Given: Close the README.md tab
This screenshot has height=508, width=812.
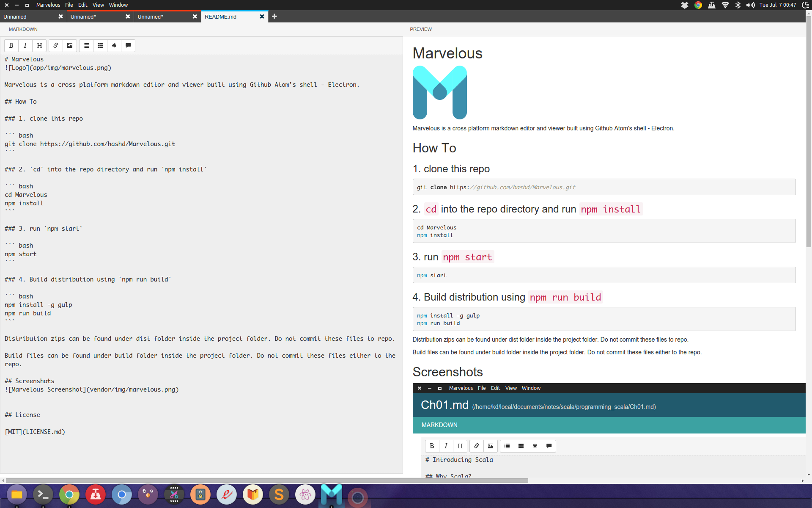Looking at the screenshot, I should (x=262, y=17).
